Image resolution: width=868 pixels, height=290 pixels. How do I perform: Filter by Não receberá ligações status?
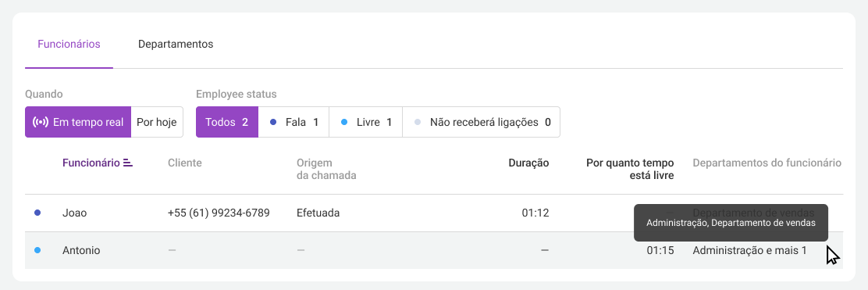click(x=482, y=122)
